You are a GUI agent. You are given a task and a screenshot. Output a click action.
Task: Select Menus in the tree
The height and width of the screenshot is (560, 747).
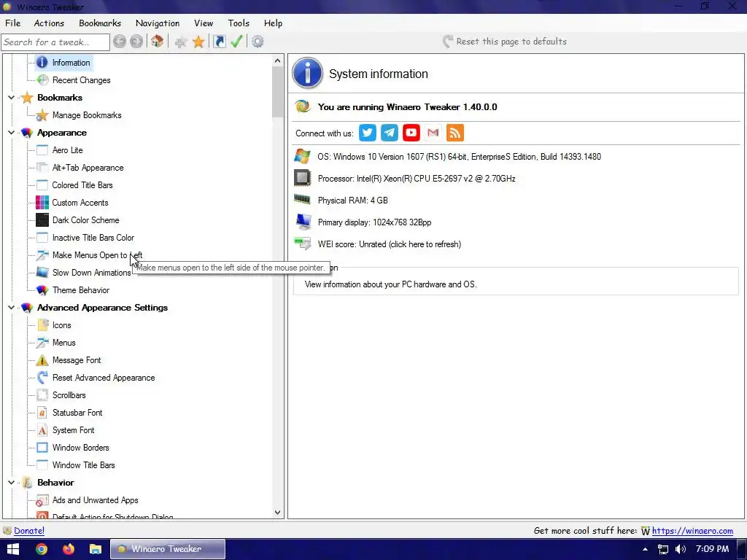64,343
